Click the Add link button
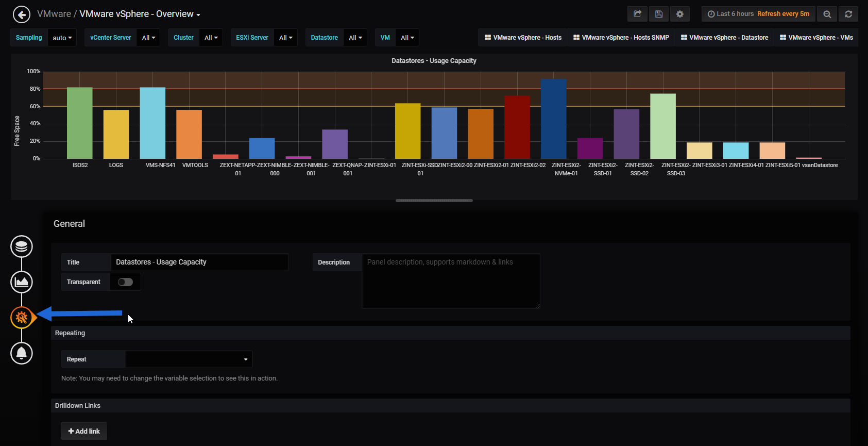Image resolution: width=868 pixels, height=446 pixels. point(84,431)
